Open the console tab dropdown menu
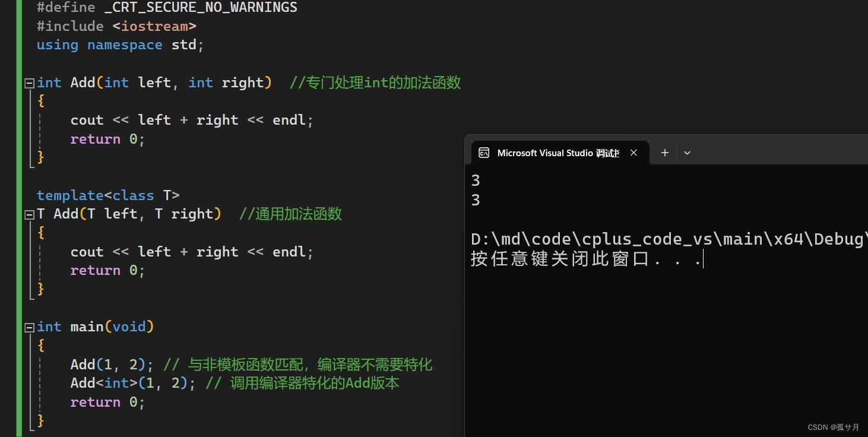 (x=687, y=153)
